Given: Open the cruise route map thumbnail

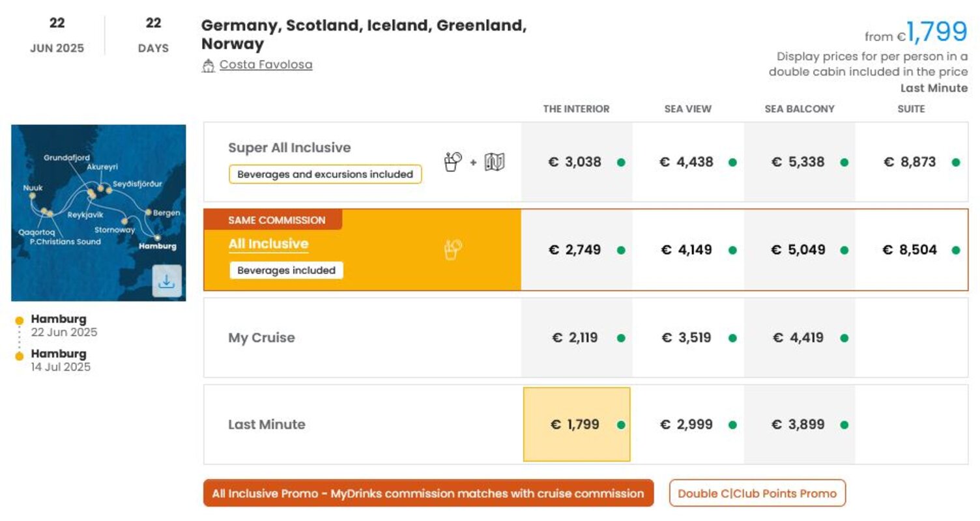Looking at the screenshot, I should coord(98,213).
